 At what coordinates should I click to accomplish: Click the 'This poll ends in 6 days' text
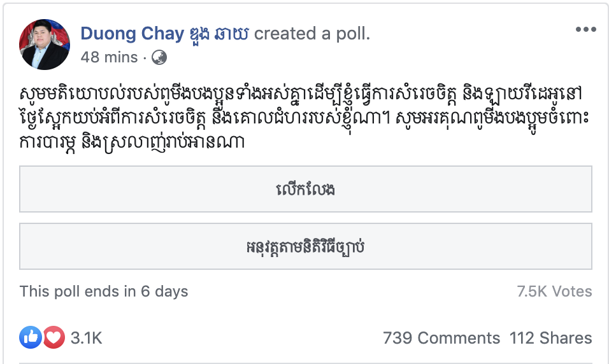104,291
